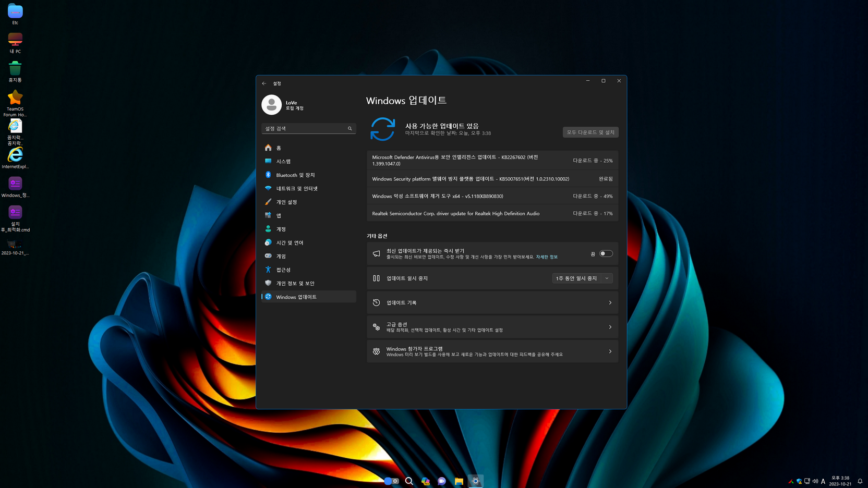Viewport: 868px width, 488px height.
Task: Click the LoVe 로컬 계정 name
Action: tap(294, 105)
